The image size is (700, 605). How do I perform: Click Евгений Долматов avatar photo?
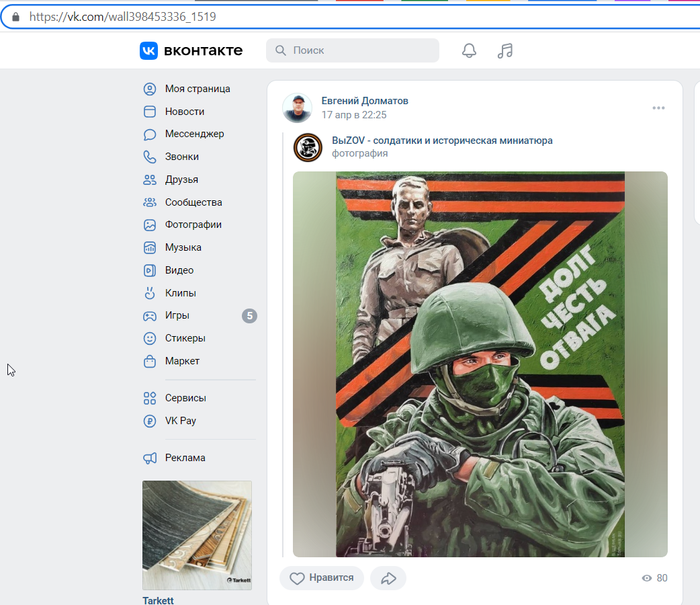tap(298, 108)
